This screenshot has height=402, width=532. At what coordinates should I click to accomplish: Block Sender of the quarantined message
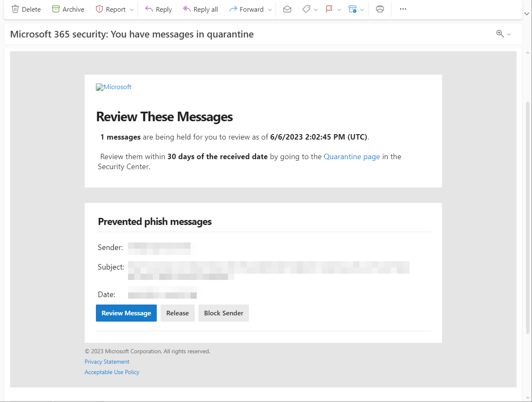coord(223,313)
